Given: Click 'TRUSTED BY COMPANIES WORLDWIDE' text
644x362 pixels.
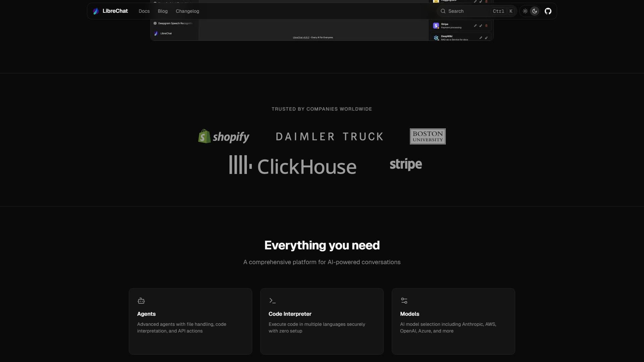Looking at the screenshot, I should tap(322, 109).
